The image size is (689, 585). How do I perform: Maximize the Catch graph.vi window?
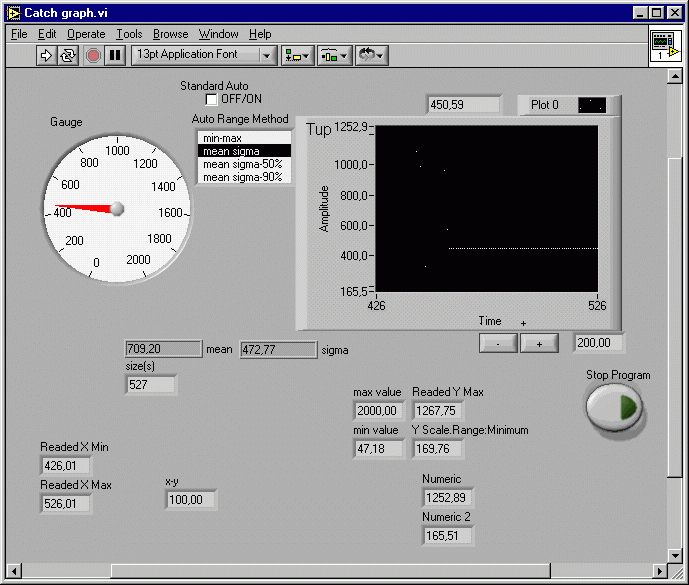[656, 13]
